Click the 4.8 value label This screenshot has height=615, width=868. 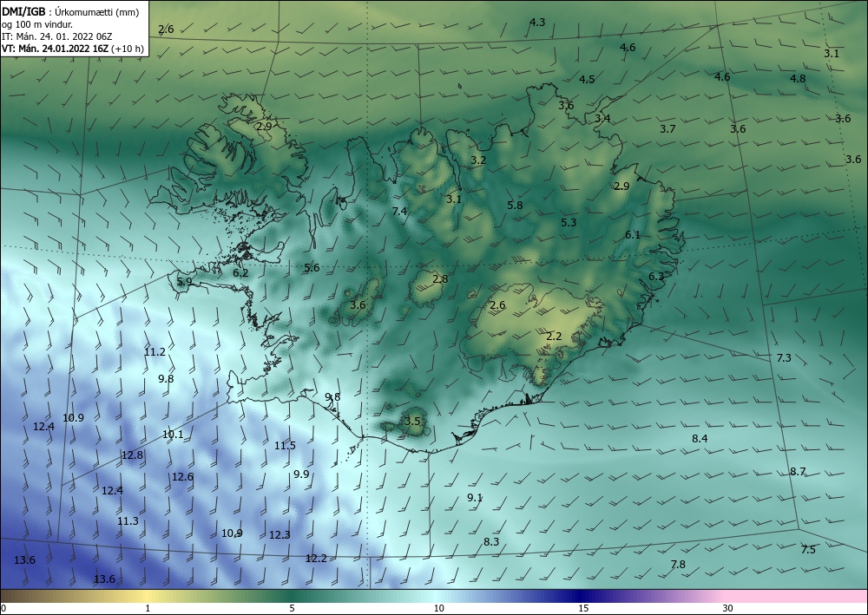(x=798, y=79)
